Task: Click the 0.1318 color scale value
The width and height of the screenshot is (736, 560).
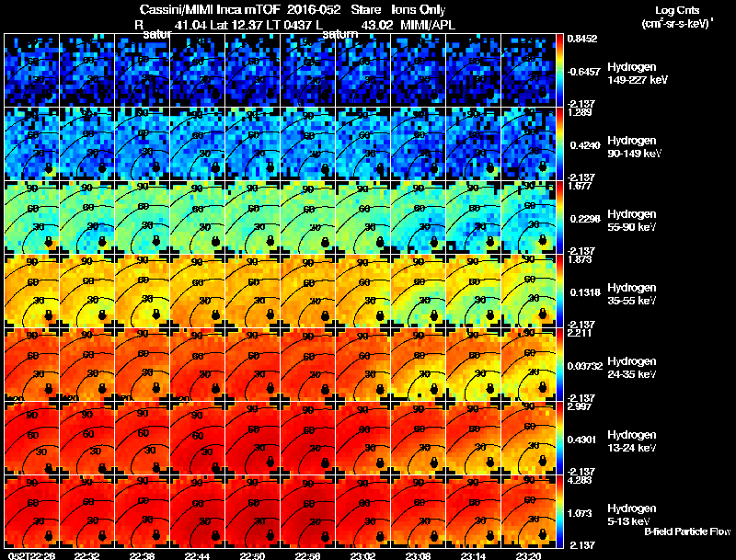Action: [x=585, y=292]
